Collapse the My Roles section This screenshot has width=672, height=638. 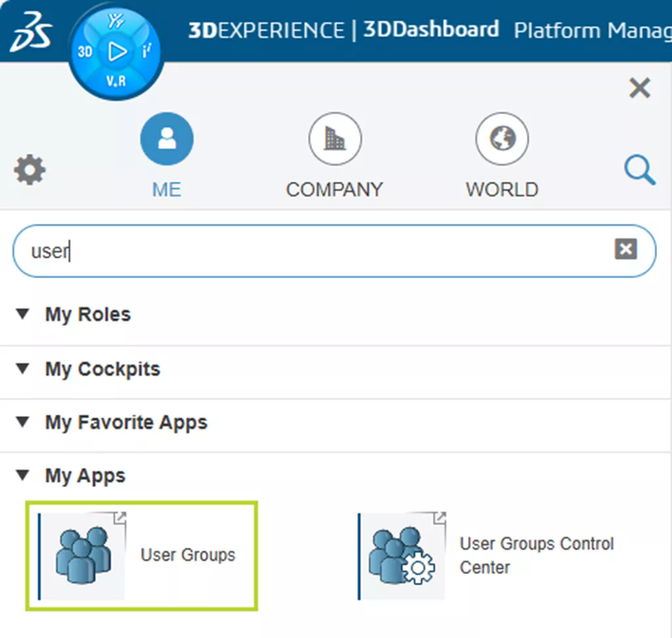[23, 314]
